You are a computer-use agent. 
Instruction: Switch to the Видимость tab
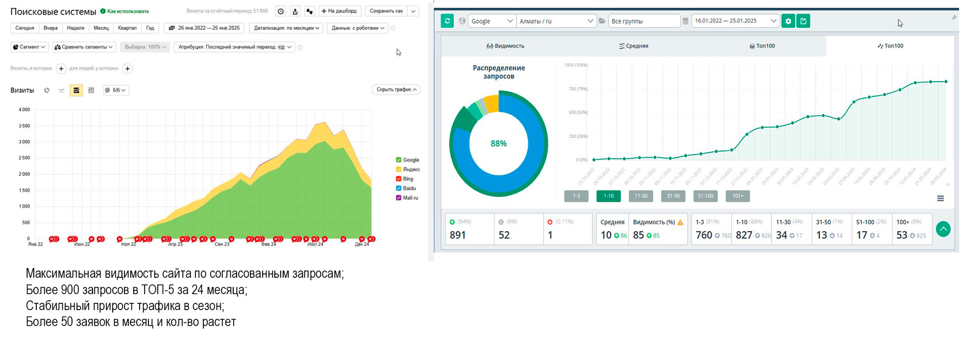(x=505, y=46)
